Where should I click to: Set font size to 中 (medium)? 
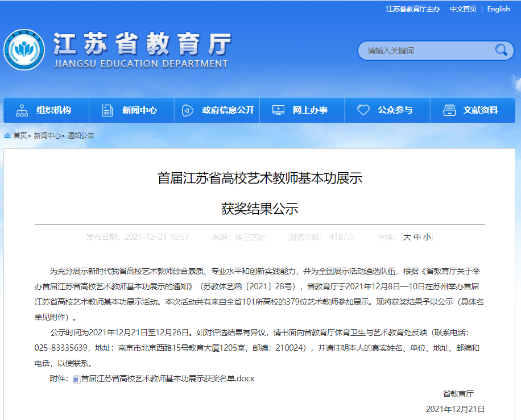tap(417, 237)
